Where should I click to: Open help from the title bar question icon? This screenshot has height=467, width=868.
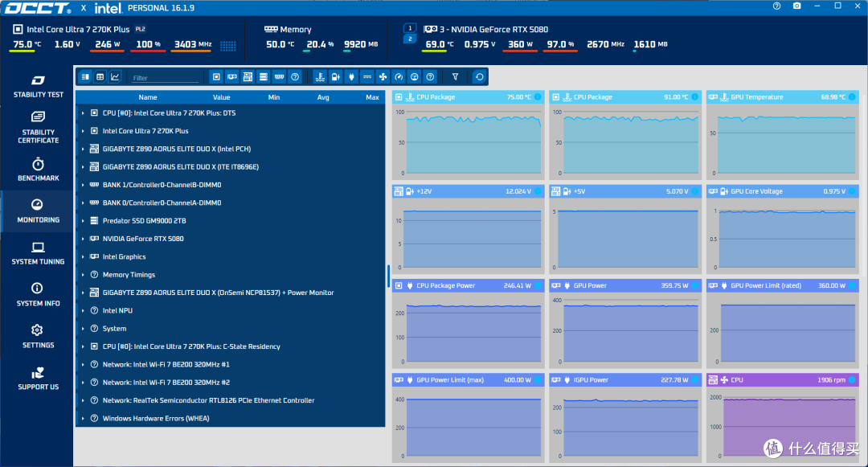pyautogui.click(x=776, y=6)
